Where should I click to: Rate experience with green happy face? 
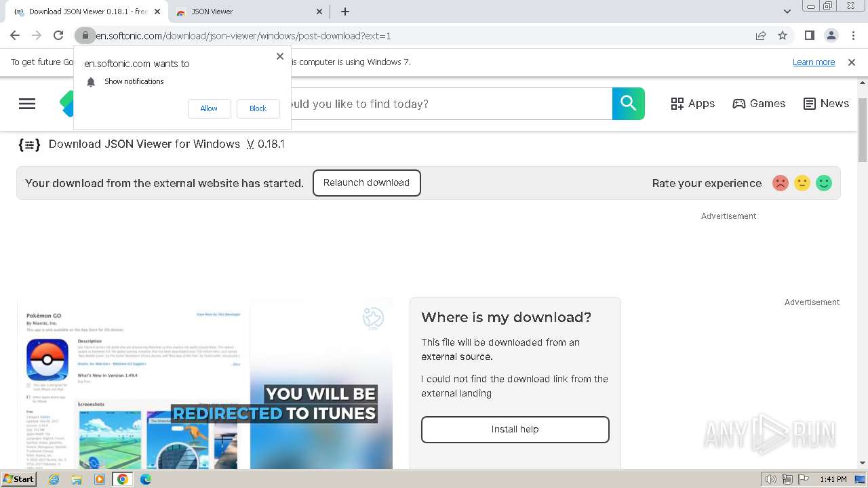coord(824,183)
